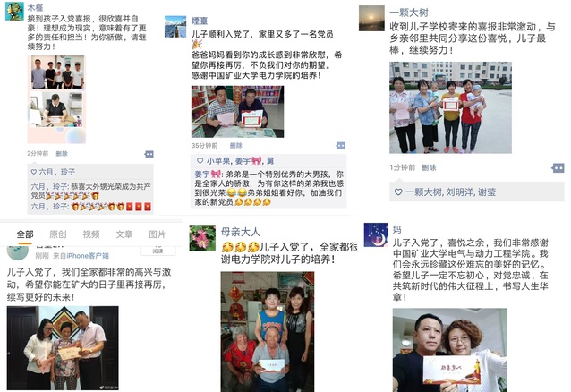Screen dimensions: 571x392
Task: Open the photo of four women holding babies
Action: (450, 107)
